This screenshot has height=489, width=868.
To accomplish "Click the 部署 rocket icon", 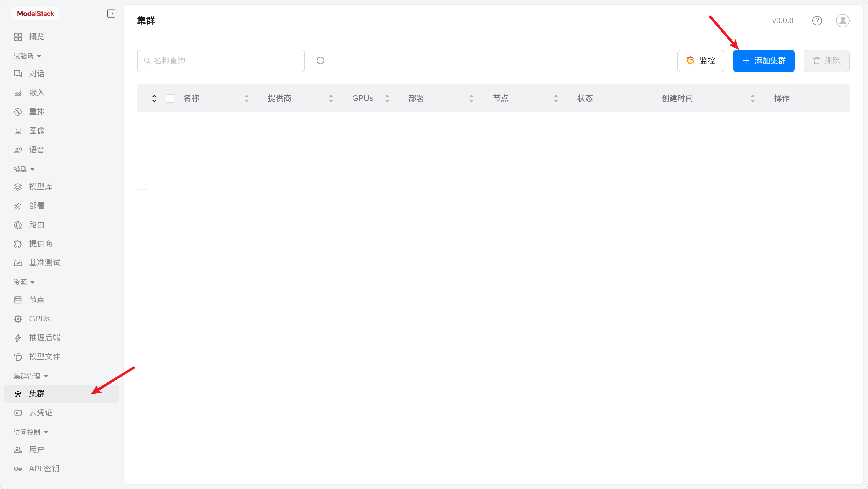I will point(18,206).
